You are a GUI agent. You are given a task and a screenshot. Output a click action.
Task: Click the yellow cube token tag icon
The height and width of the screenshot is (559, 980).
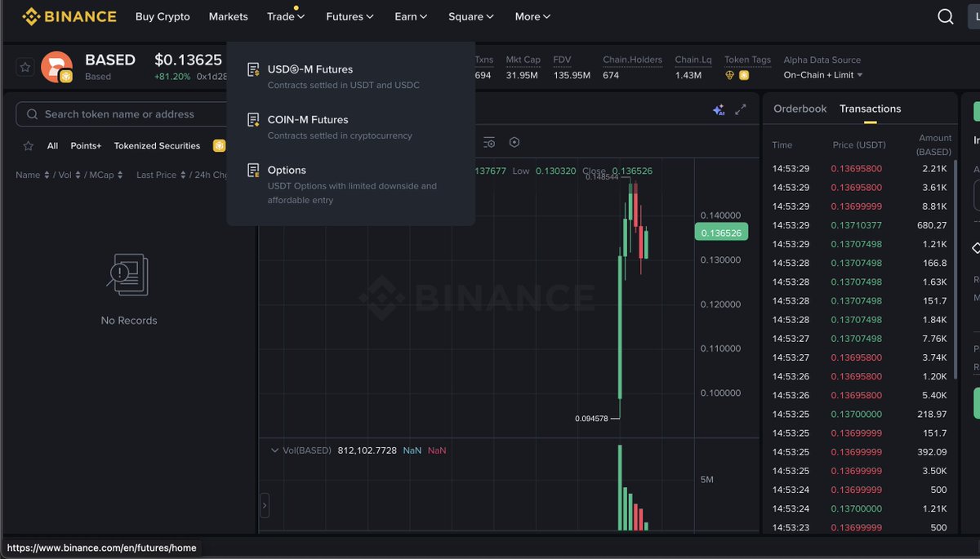[x=744, y=75]
